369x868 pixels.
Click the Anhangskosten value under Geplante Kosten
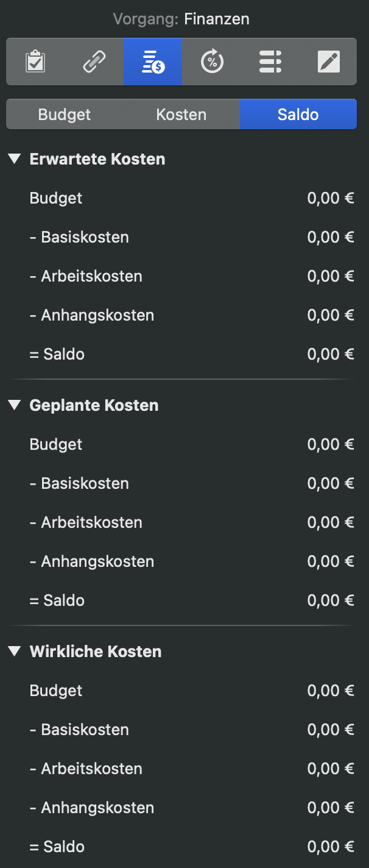coord(331,561)
